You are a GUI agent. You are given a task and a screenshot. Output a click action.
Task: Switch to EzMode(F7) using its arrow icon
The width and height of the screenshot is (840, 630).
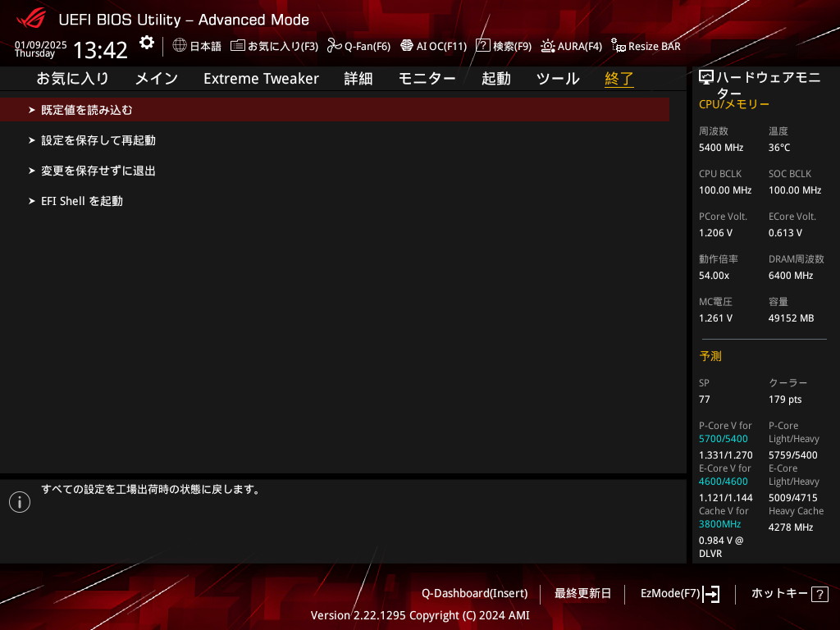(711, 594)
